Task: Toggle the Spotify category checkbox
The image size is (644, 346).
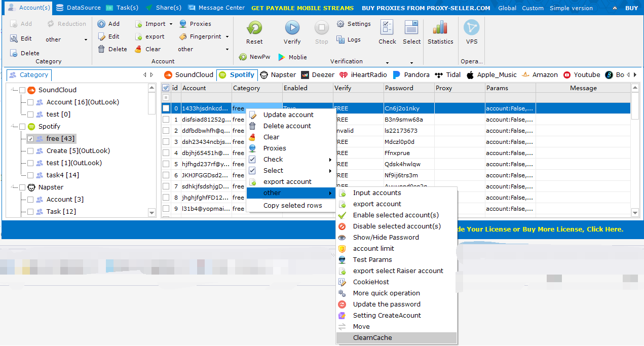Action: pyautogui.click(x=22, y=127)
